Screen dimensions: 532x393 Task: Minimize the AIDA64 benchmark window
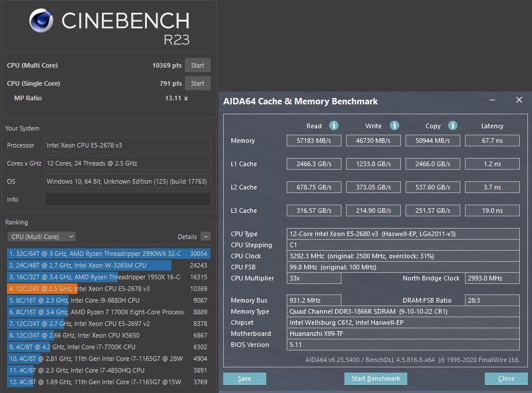pos(492,100)
